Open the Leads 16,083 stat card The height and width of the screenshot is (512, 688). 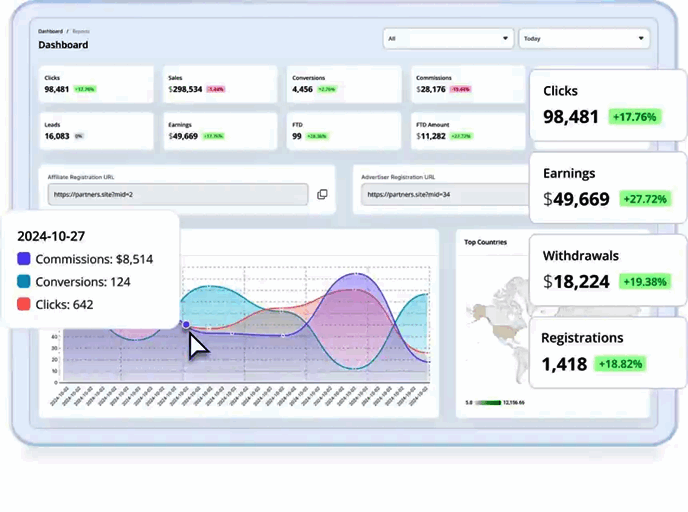97,131
